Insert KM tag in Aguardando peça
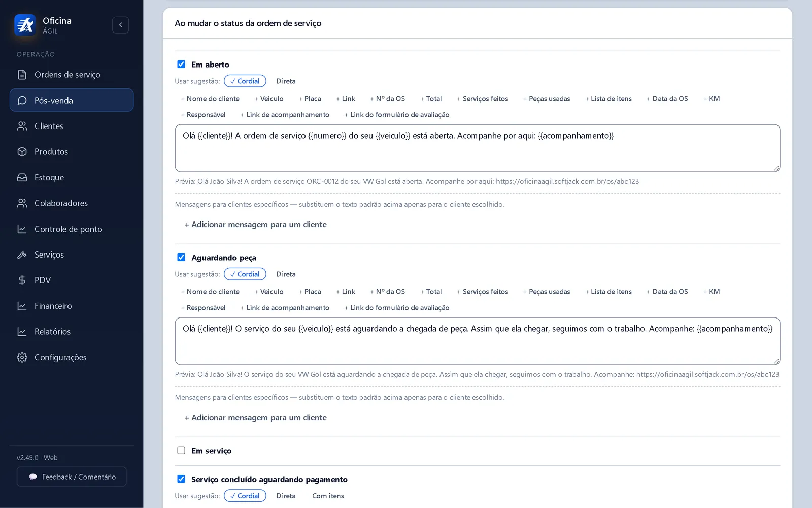 coord(712,292)
